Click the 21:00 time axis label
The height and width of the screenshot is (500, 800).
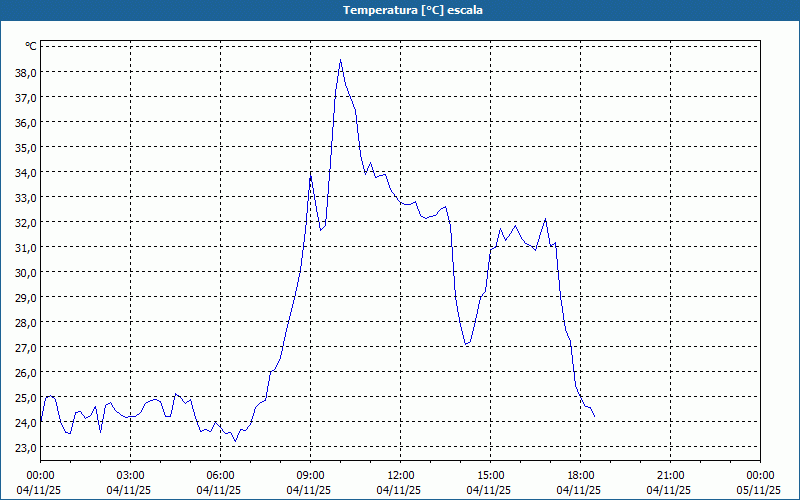click(x=670, y=474)
